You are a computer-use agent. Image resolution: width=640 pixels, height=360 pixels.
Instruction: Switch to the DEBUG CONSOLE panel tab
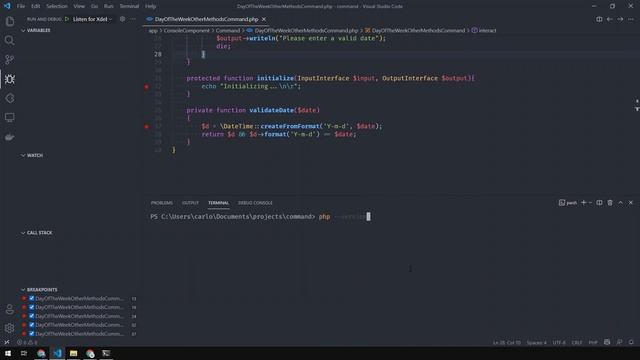tap(255, 203)
